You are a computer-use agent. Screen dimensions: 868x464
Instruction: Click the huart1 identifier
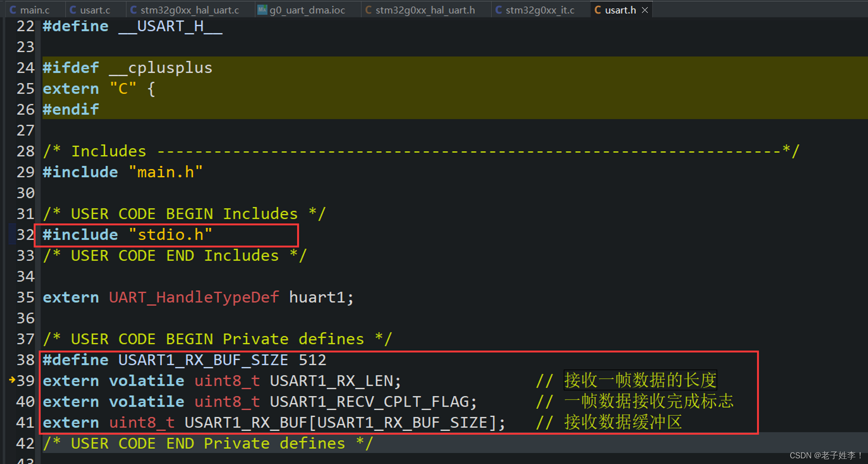(317, 297)
